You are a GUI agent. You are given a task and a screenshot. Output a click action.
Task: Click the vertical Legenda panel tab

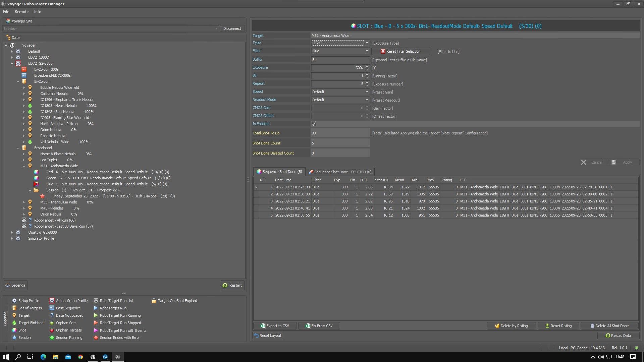(5, 319)
